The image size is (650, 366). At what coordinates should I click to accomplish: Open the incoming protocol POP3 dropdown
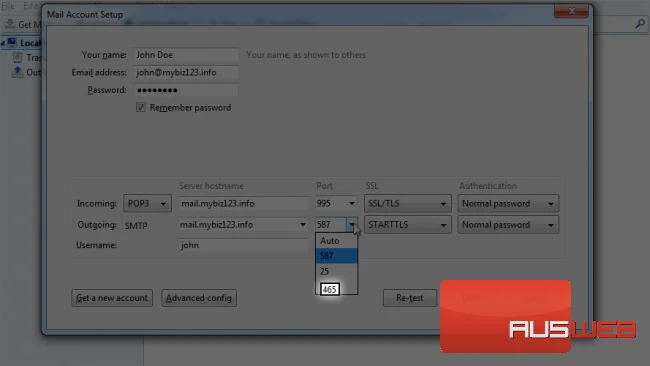[147, 204]
